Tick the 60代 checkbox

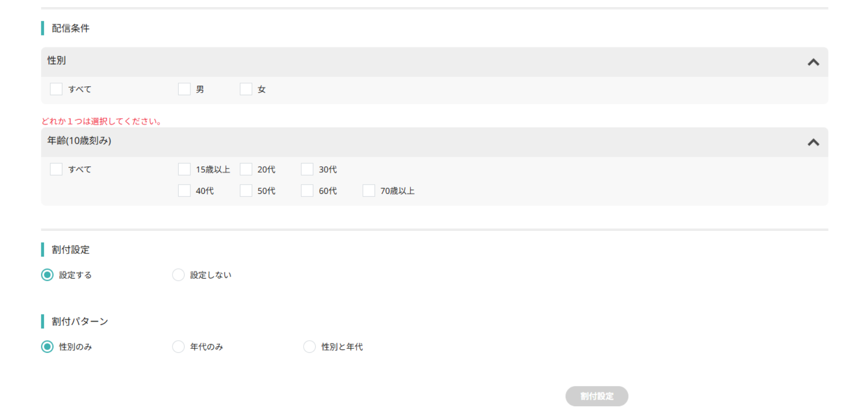point(307,191)
